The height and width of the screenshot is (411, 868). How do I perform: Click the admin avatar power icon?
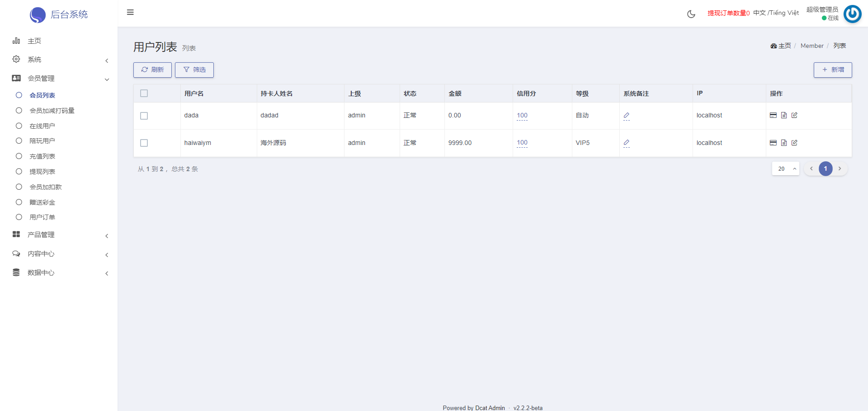pyautogui.click(x=852, y=14)
